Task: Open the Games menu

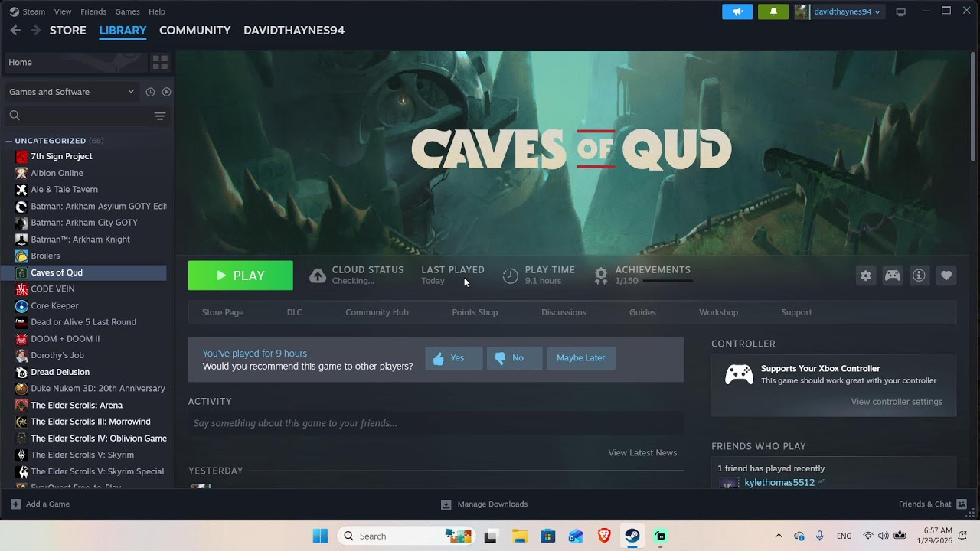Action: tap(127, 11)
